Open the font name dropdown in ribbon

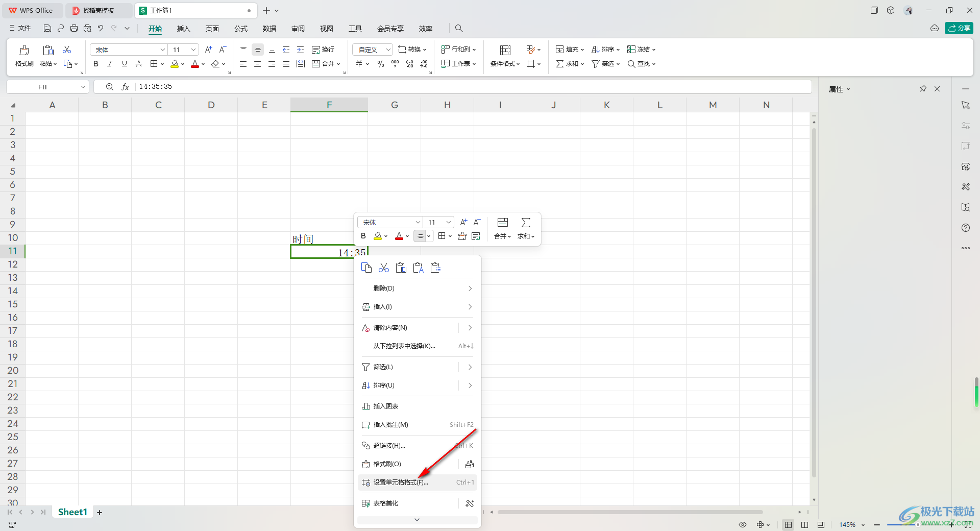pyautogui.click(x=163, y=50)
